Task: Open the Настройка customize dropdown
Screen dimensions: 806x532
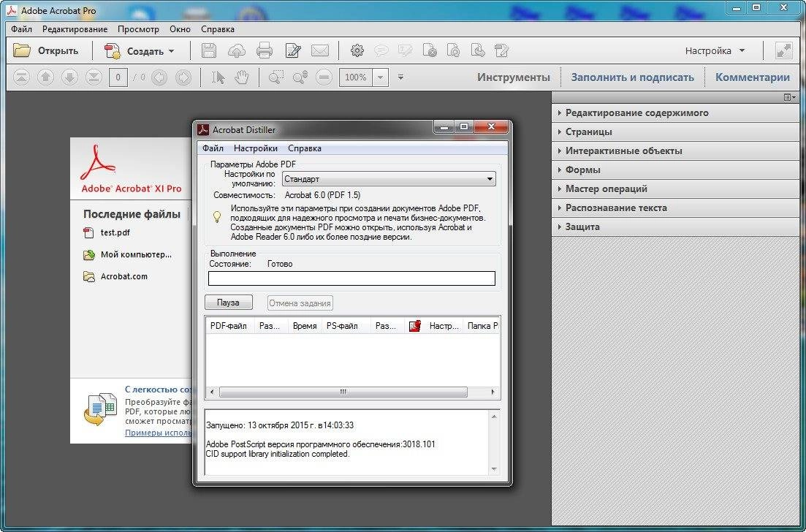Action: pos(715,51)
